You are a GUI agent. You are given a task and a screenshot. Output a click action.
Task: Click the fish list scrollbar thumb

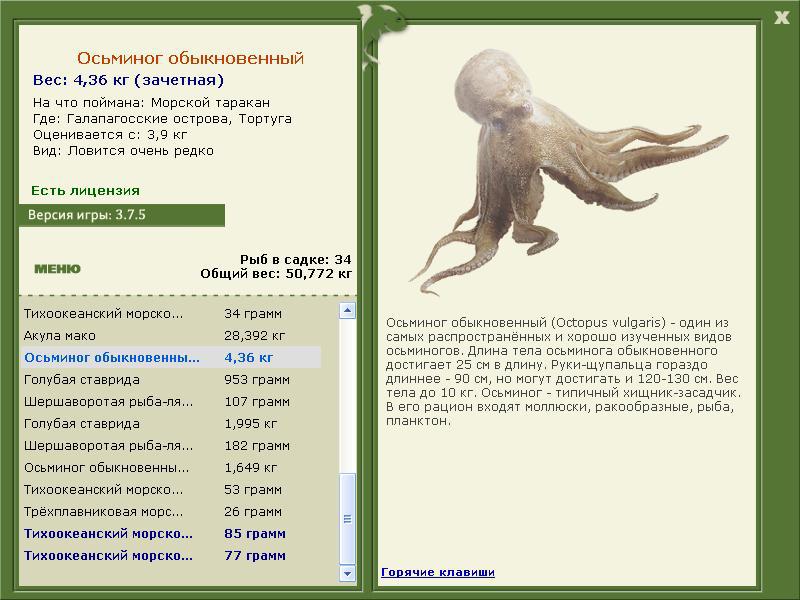(347, 519)
